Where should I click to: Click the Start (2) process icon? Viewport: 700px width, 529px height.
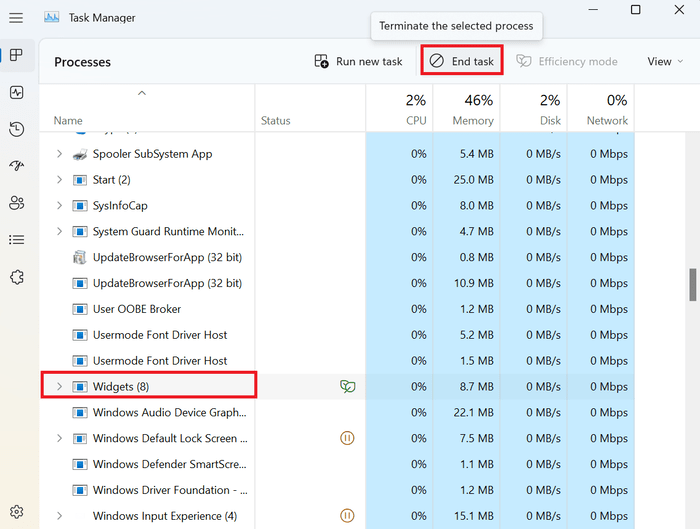(x=80, y=180)
